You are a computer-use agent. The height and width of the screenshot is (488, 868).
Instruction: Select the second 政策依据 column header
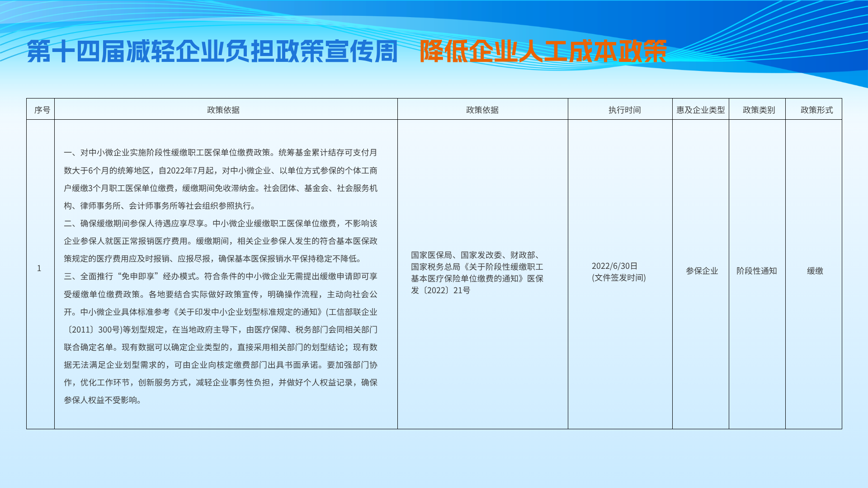coord(482,110)
